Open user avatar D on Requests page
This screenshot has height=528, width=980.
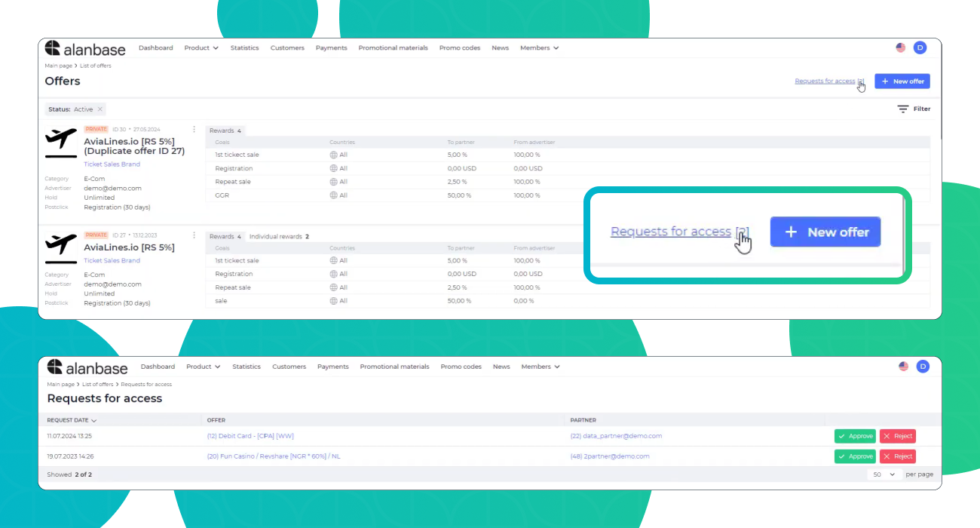(923, 367)
